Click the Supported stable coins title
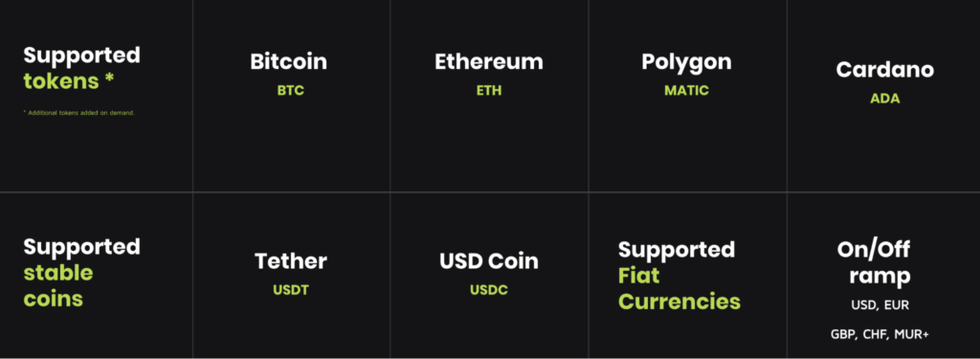The image size is (980, 359). (82, 273)
